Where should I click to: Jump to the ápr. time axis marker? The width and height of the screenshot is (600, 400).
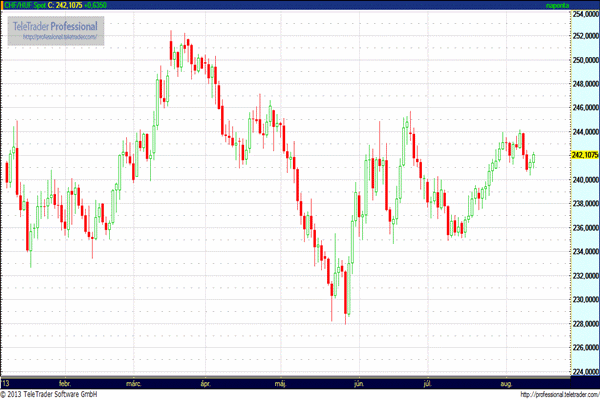tap(208, 383)
